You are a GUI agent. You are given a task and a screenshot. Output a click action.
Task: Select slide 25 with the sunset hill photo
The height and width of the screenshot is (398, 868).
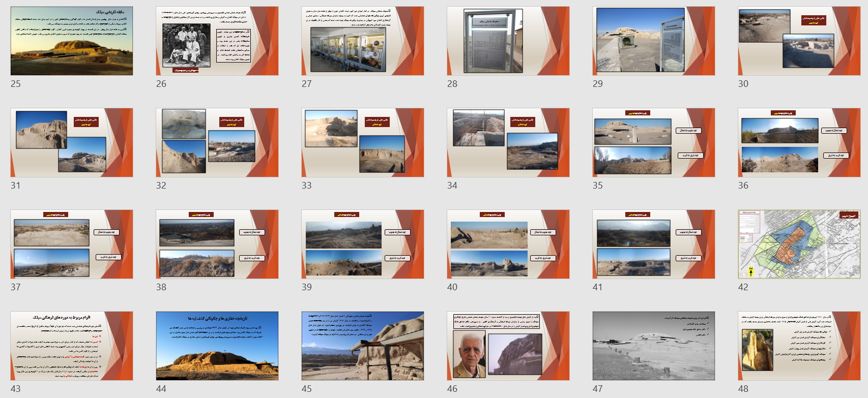click(x=72, y=41)
